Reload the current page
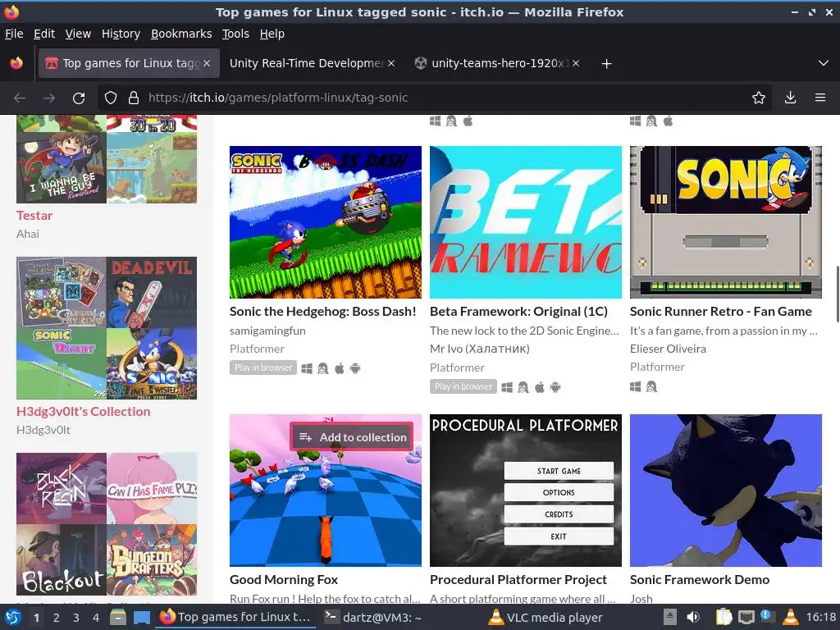The image size is (840, 630). point(79,98)
